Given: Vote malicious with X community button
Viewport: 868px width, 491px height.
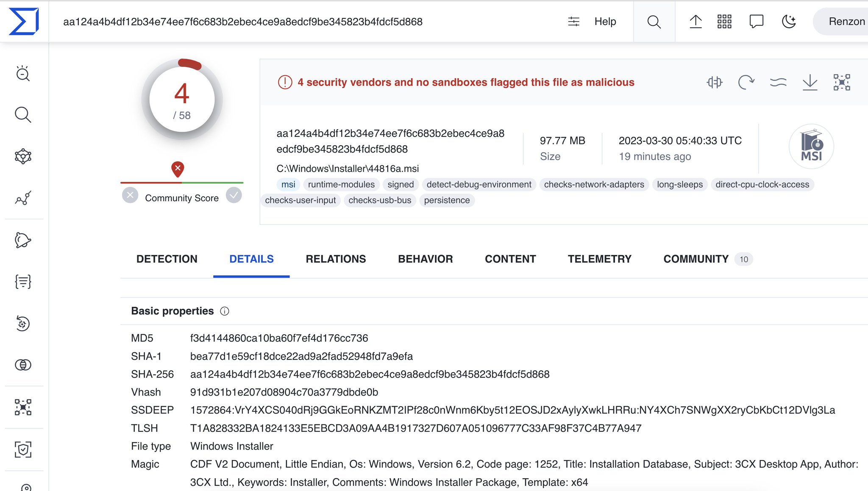Looking at the screenshot, I should (x=130, y=195).
